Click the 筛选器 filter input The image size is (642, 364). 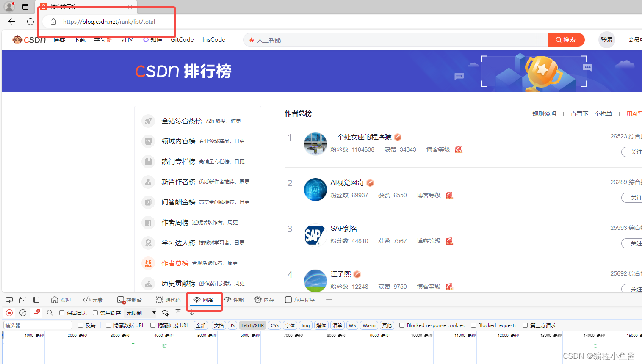[x=38, y=325]
